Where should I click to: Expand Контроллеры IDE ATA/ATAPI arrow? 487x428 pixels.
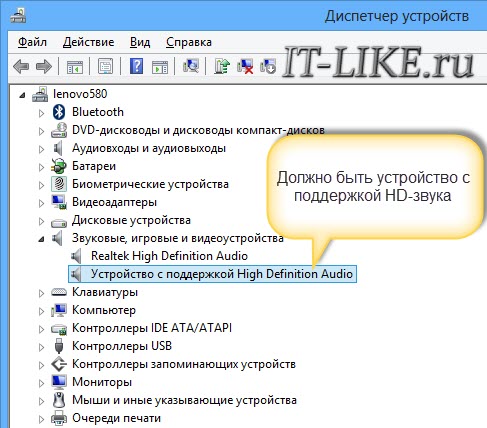tap(41, 329)
